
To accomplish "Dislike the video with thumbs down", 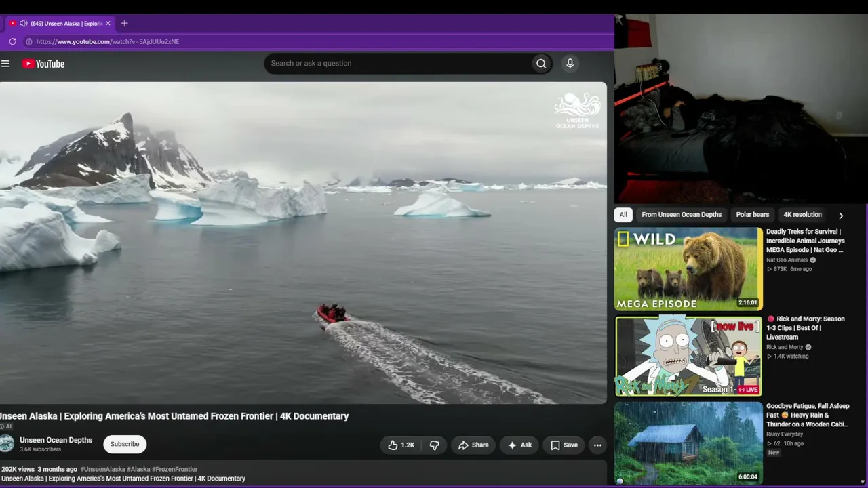I will (435, 445).
